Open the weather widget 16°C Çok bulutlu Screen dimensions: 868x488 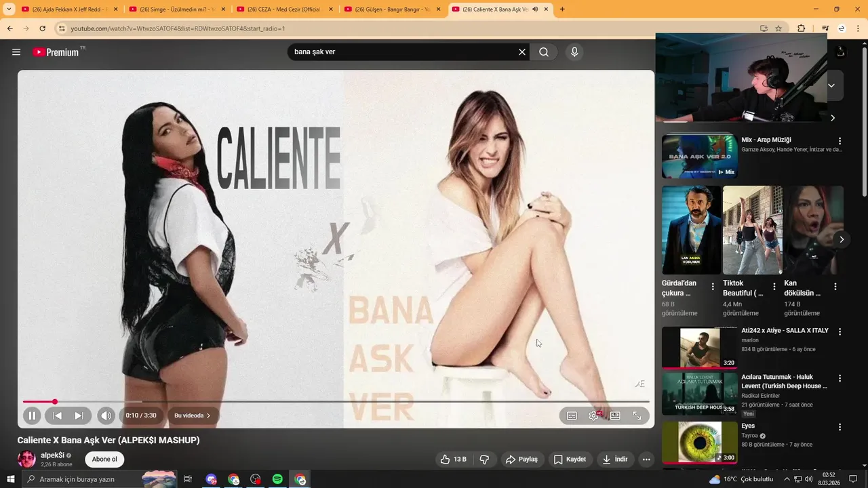coord(741,479)
